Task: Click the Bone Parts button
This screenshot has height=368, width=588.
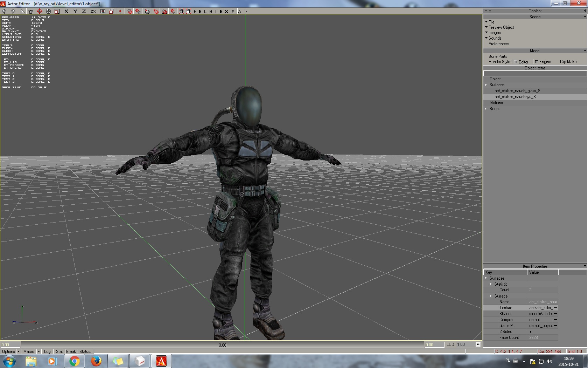Action: (498, 56)
